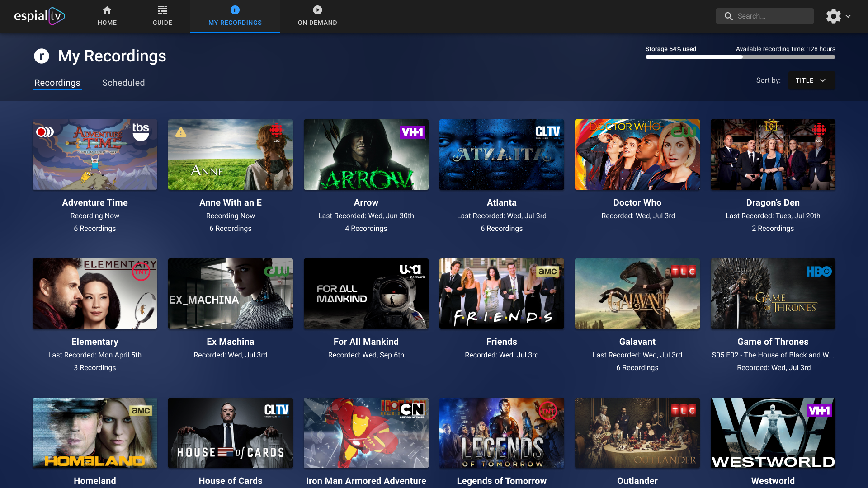The width and height of the screenshot is (868, 488).
Task: Open the Doctor Who title link
Action: pos(637,202)
